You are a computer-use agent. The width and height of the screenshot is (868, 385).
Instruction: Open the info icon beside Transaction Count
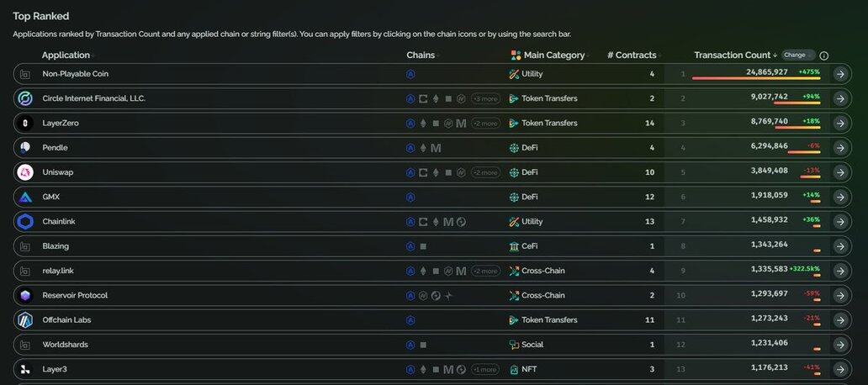click(823, 55)
